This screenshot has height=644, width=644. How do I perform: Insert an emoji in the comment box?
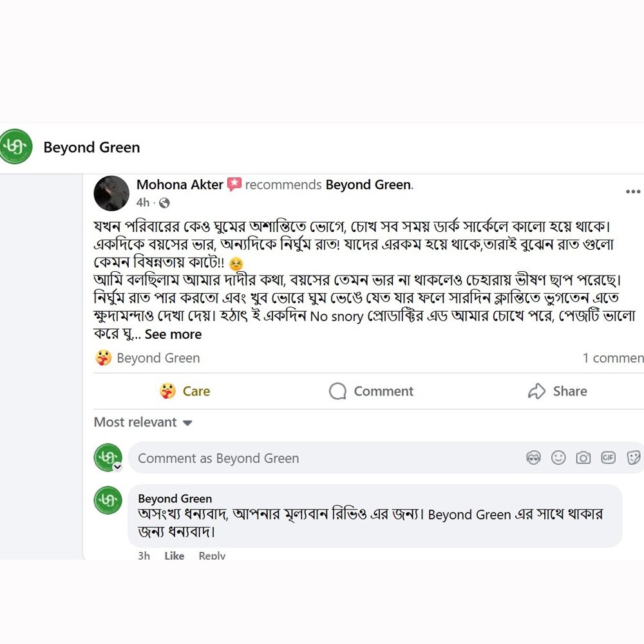coord(558,458)
